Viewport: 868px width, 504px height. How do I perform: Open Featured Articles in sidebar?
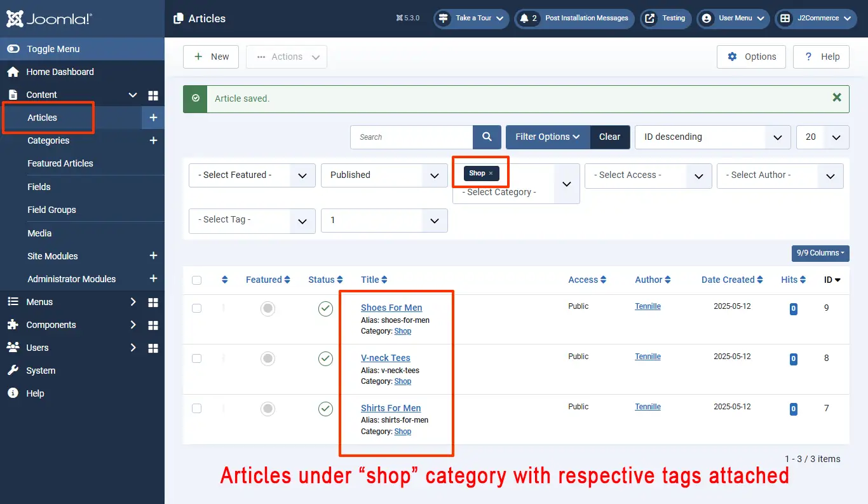[60, 163]
